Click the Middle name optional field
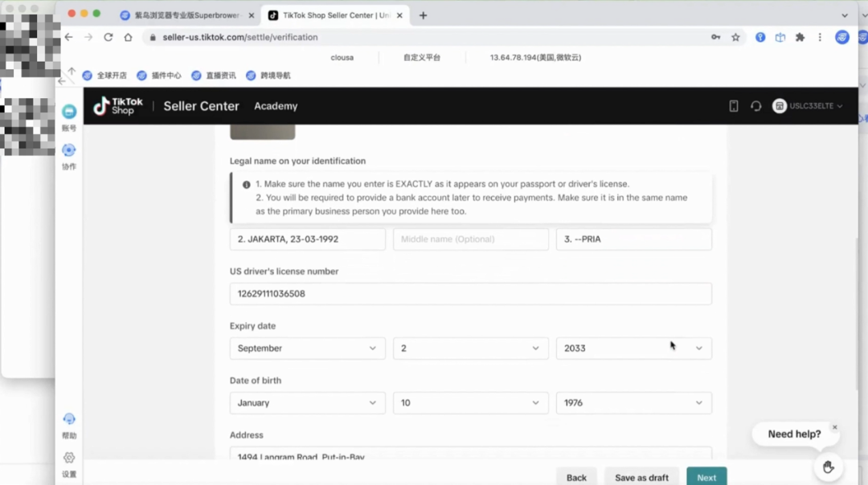 (470, 239)
